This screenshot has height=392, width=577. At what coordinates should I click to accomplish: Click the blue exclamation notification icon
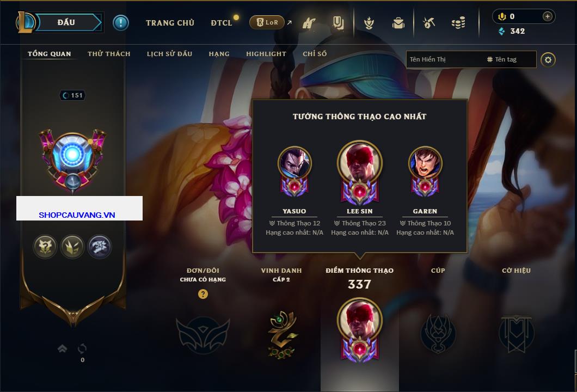click(121, 23)
